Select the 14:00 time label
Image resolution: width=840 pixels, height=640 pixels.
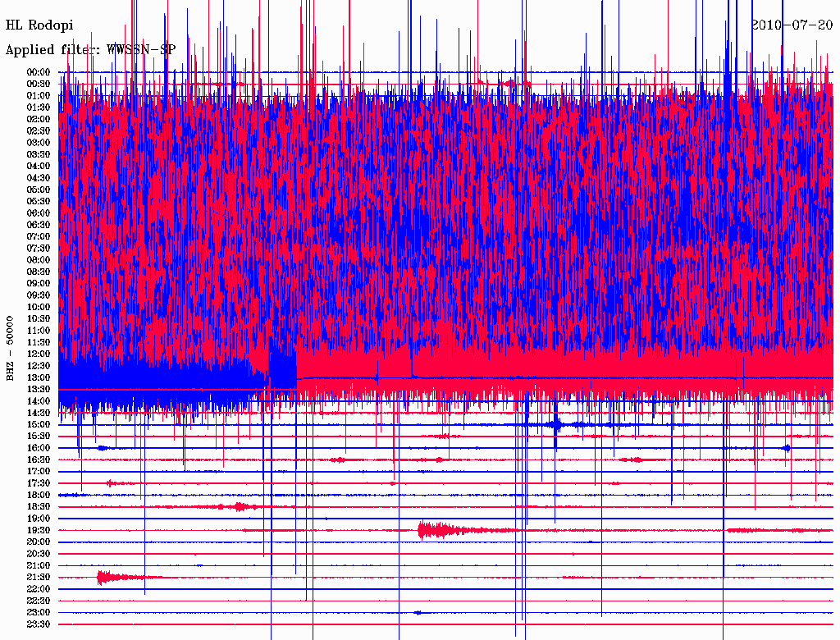pyautogui.click(x=39, y=401)
